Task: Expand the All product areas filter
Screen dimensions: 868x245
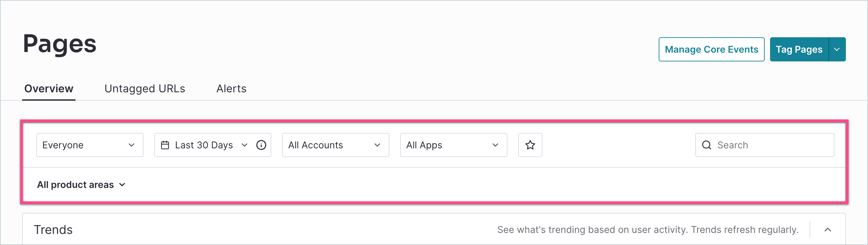Action: coord(81,185)
